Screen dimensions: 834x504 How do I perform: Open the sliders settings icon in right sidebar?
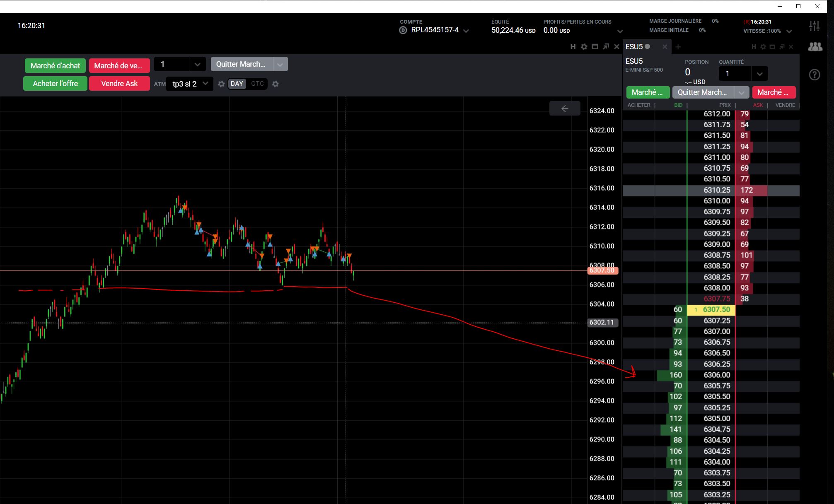pos(814,26)
